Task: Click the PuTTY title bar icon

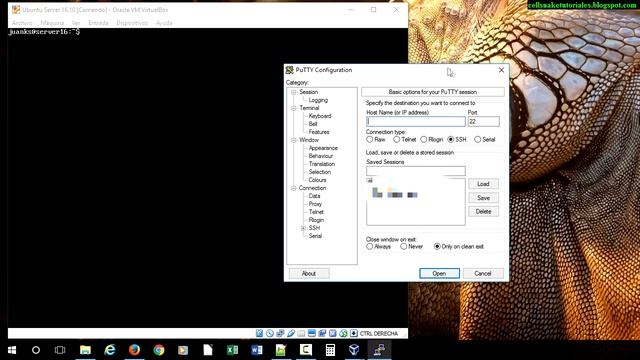Action: (289, 70)
